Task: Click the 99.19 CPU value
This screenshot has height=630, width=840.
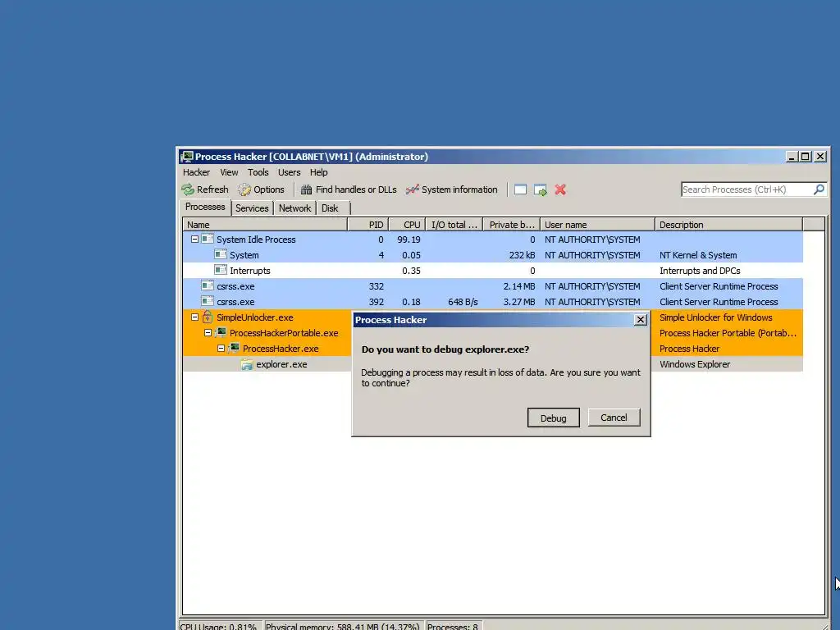Action: click(409, 240)
